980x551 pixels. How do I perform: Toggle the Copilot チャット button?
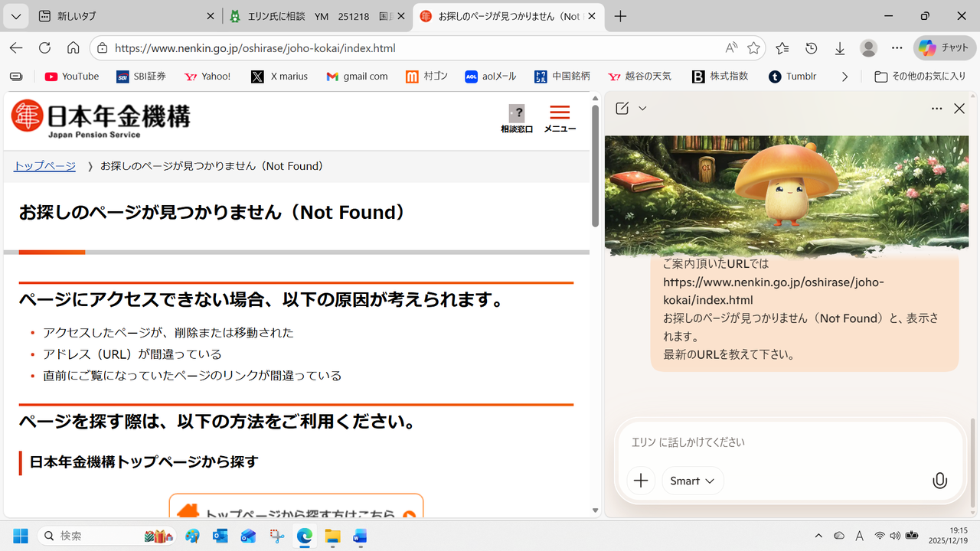tap(945, 48)
